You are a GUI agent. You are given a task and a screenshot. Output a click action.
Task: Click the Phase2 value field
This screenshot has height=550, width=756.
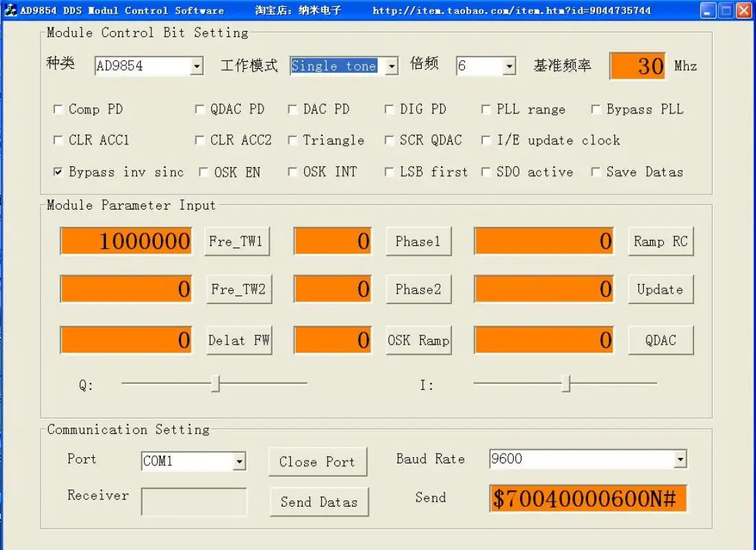coord(333,289)
